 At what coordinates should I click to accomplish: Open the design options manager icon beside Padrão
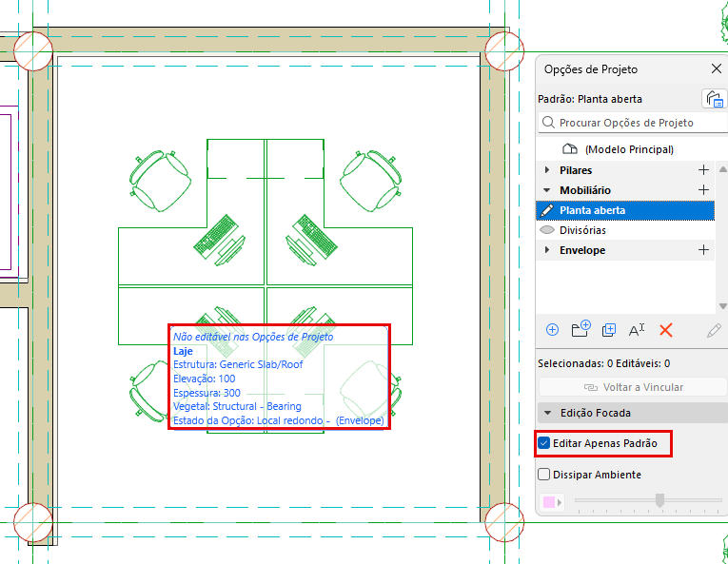714,99
